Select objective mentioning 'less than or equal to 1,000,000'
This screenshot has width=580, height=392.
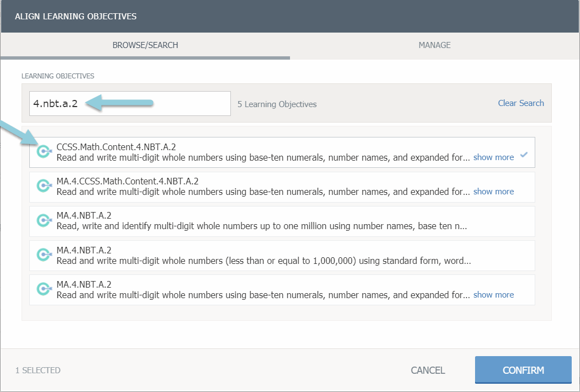click(263, 261)
